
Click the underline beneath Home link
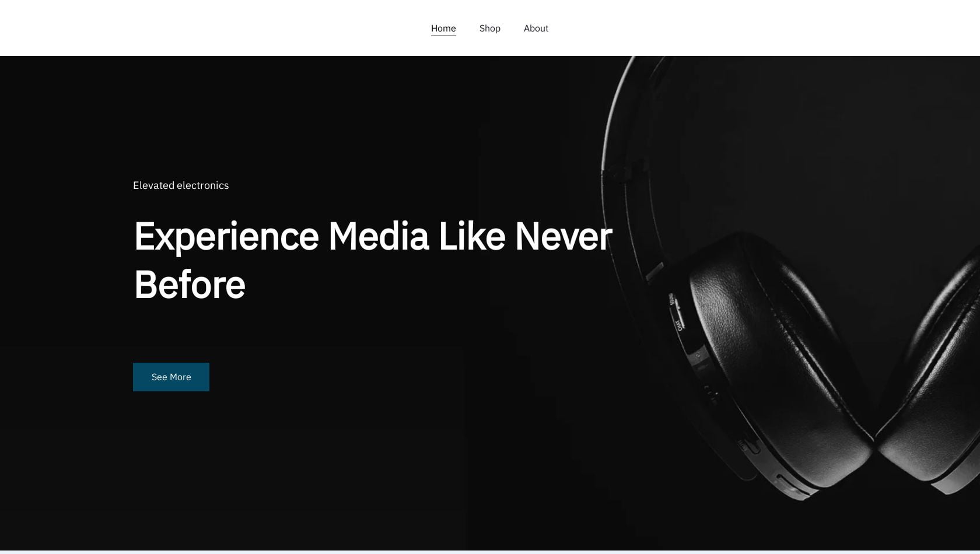[x=443, y=36]
